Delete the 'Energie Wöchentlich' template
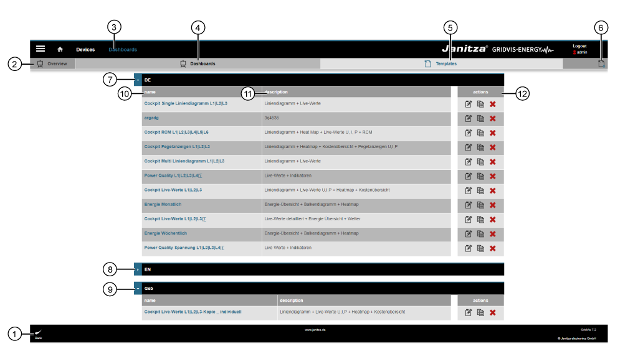This screenshot has height=364, width=638. (493, 234)
